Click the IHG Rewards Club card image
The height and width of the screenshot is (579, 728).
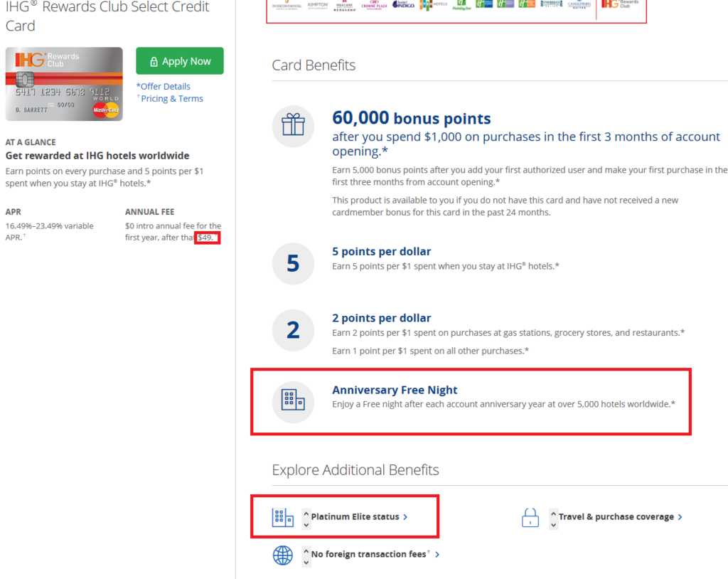64,84
